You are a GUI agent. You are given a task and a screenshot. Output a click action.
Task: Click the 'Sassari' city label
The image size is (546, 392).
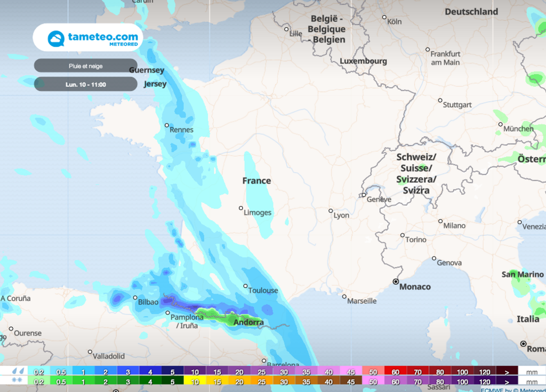coord(438,387)
